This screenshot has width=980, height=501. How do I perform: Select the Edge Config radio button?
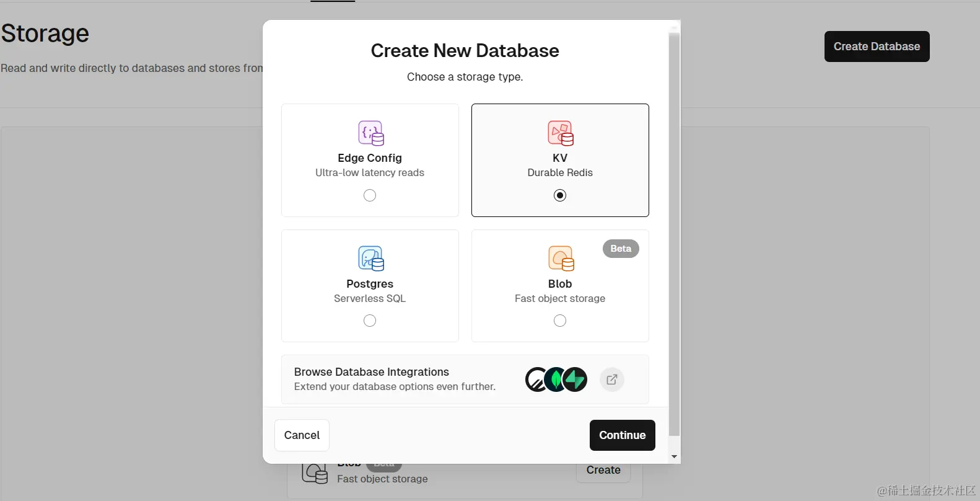click(370, 195)
